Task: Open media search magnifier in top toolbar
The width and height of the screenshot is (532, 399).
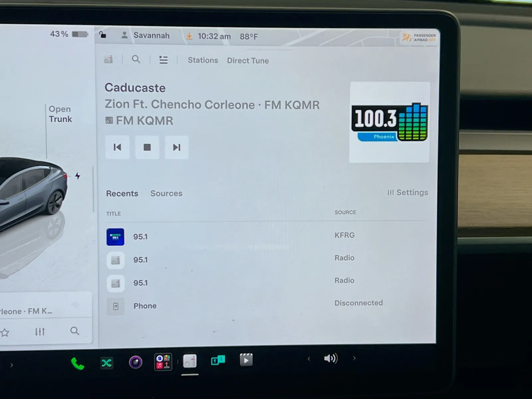Action: (x=136, y=60)
